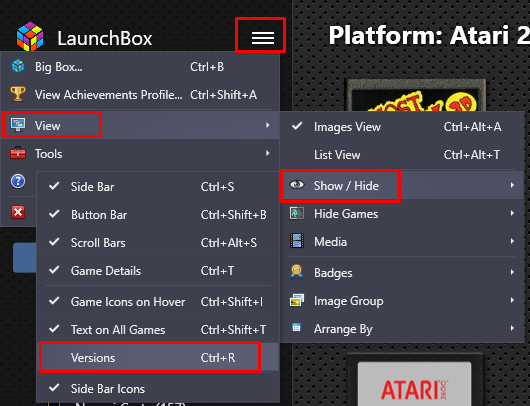
Task: Select the Atari 2600 cartridge thumbnail
Action: [414, 380]
